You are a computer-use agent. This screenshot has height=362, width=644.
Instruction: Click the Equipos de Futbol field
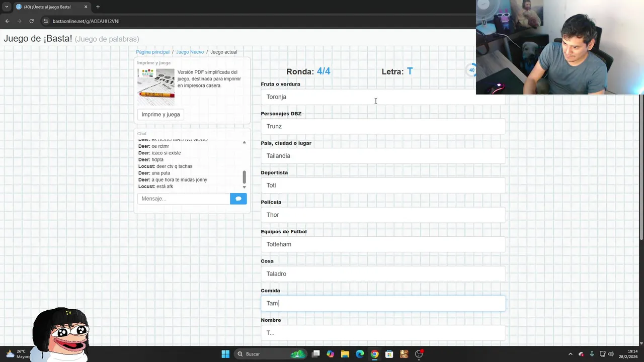point(383,244)
